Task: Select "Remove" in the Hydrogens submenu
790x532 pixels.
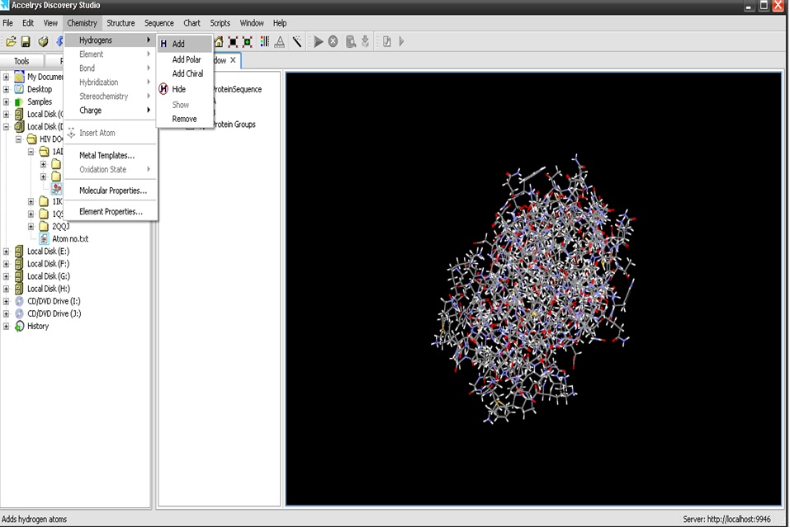Action: click(x=184, y=118)
